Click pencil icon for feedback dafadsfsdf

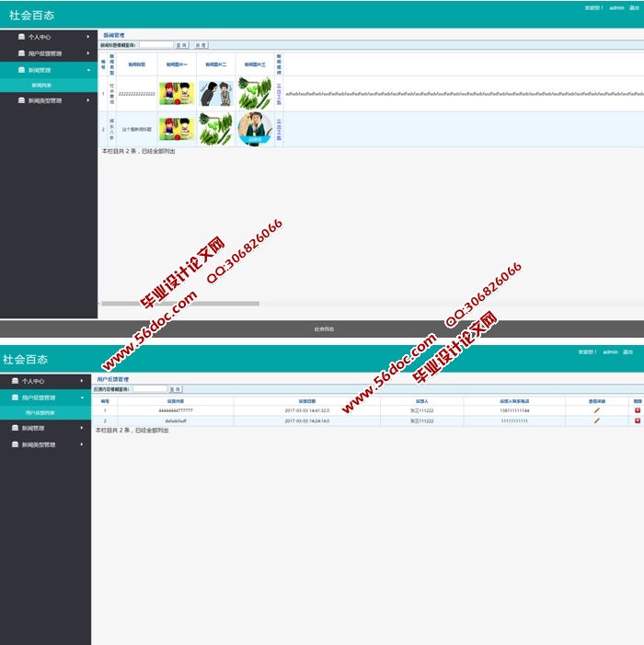[596, 420]
